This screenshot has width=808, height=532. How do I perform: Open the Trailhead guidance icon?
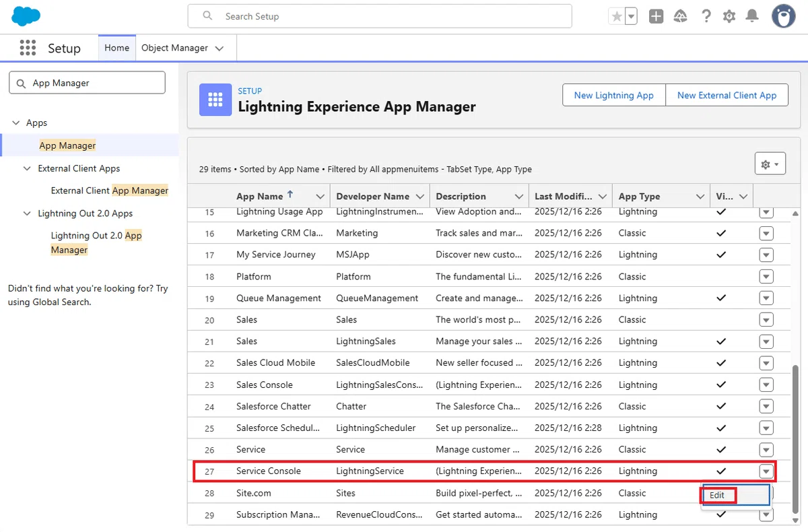pos(681,16)
